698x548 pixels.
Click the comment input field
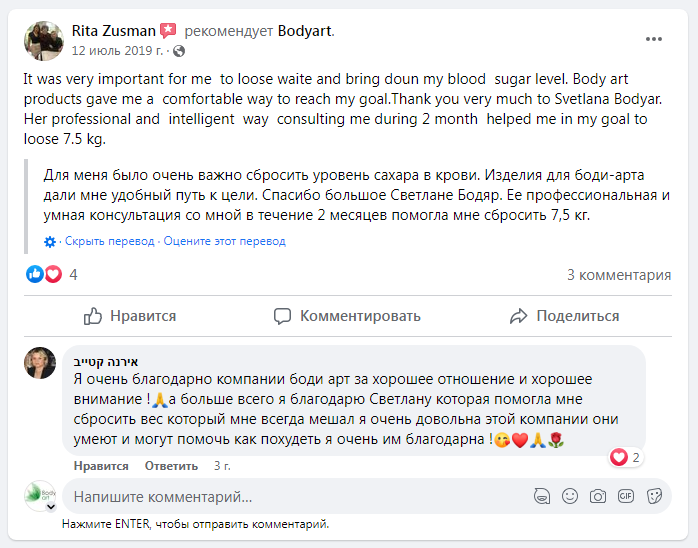(290, 496)
